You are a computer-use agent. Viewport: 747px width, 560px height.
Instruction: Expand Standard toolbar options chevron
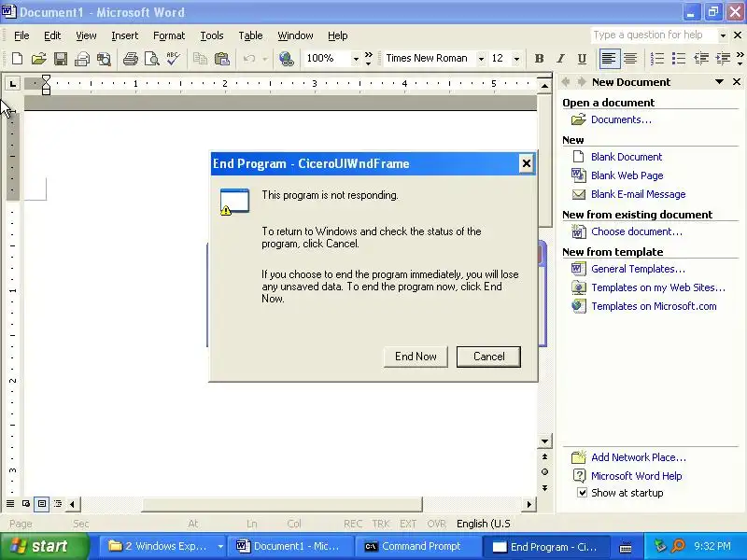(x=368, y=59)
